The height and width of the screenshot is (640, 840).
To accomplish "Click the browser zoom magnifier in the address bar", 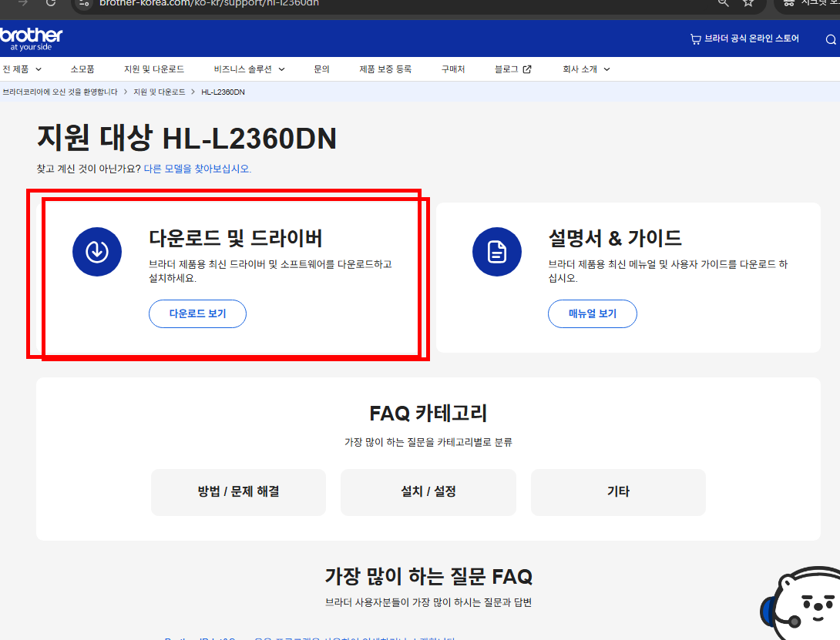I will point(723,2).
